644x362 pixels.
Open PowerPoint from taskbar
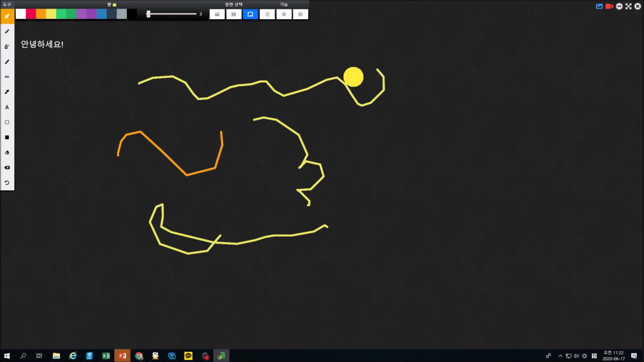(122, 356)
